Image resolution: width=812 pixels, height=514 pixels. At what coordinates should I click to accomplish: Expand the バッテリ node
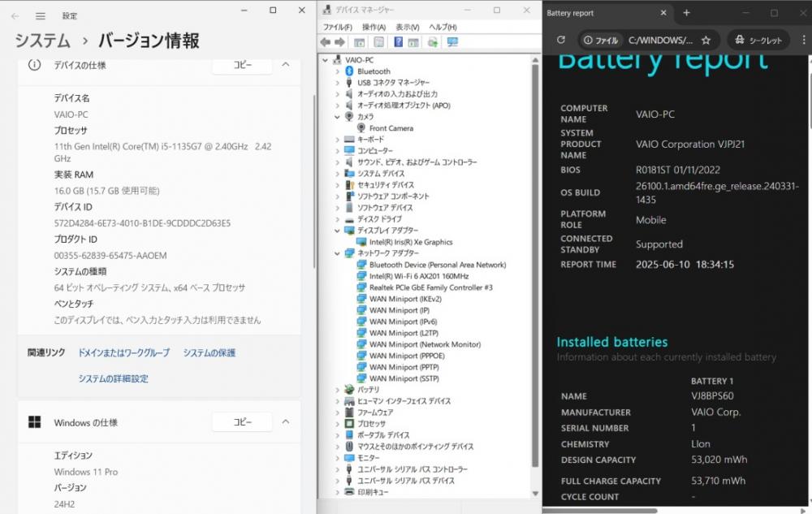click(337, 389)
